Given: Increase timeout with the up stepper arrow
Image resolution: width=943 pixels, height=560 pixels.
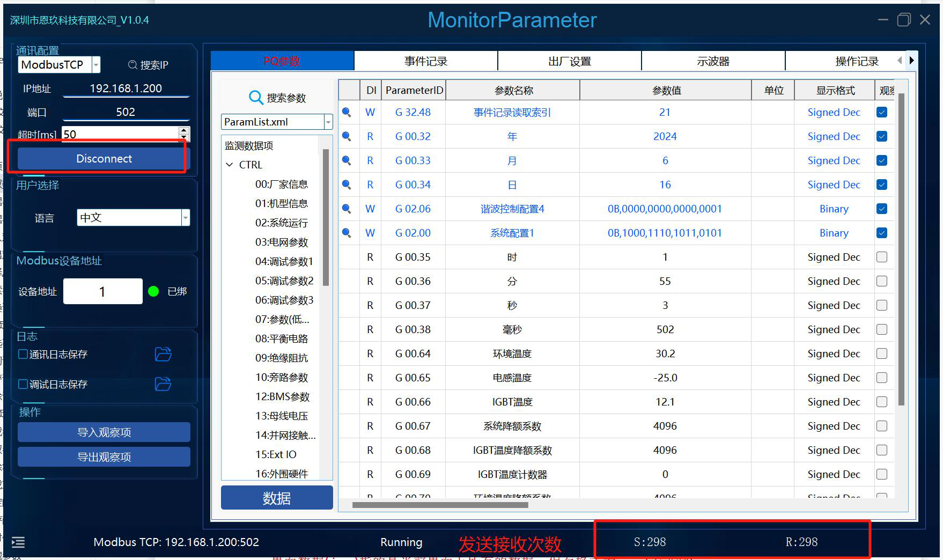Looking at the screenshot, I should [184, 130].
